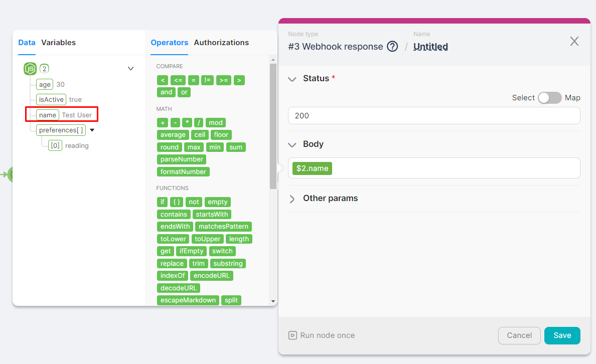Toggle the Select/Map switch for Status

click(x=549, y=98)
